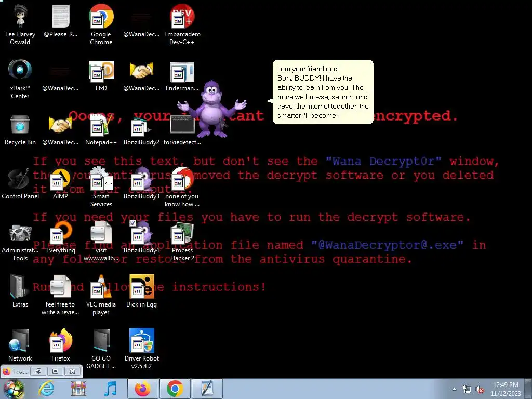The height and width of the screenshot is (399, 532).
Task: Select the HxD hex editor shortcut
Action: pyautogui.click(x=101, y=75)
